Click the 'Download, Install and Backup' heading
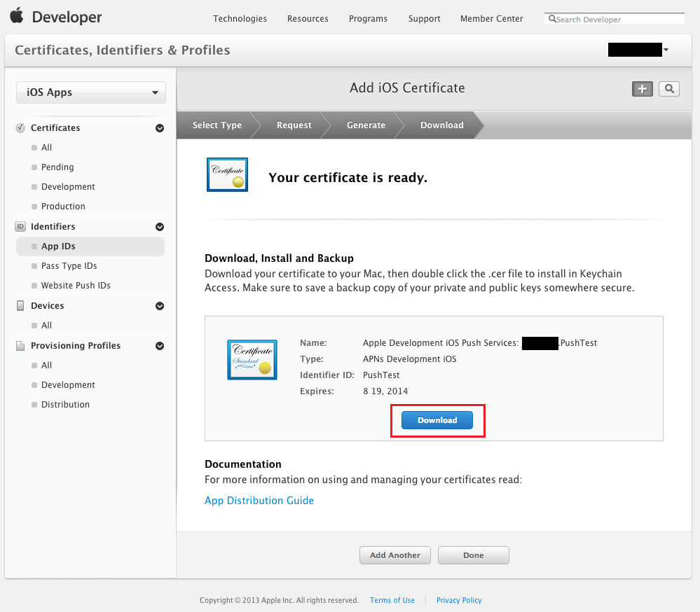The height and width of the screenshot is (612, 700). pos(279,258)
